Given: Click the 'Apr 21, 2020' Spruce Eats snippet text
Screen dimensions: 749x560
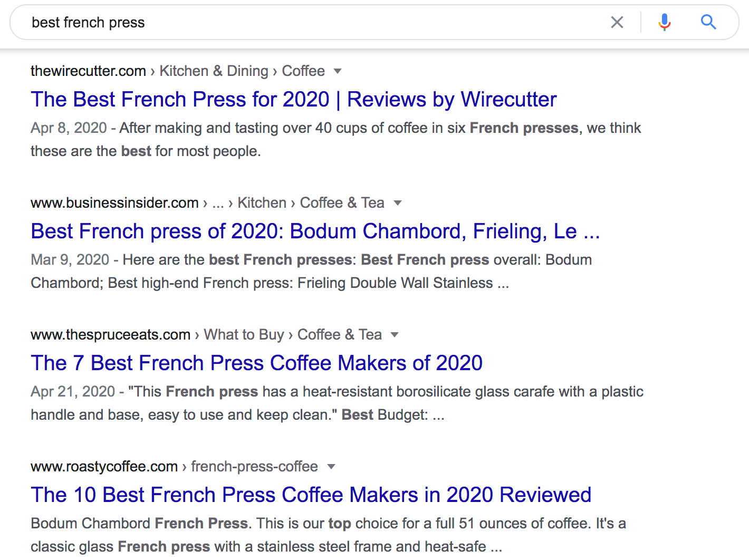Looking at the screenshot, I should point(337,403).
